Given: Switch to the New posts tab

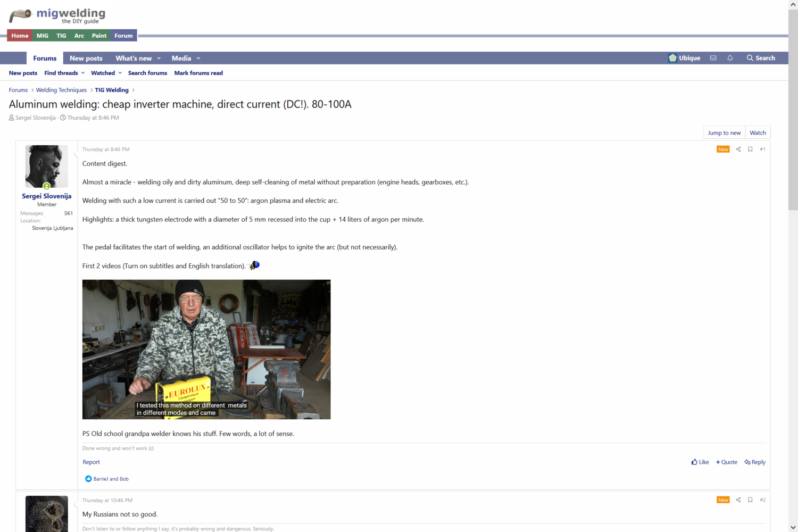Looking at the screenshot, I should pos(86,59).
